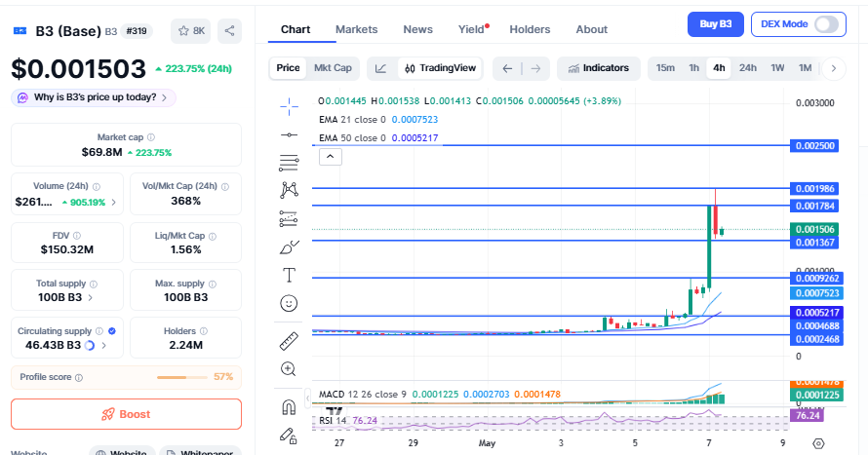
Task: Click EMA 21 value 0.0007523
Action: click(414, 120)
